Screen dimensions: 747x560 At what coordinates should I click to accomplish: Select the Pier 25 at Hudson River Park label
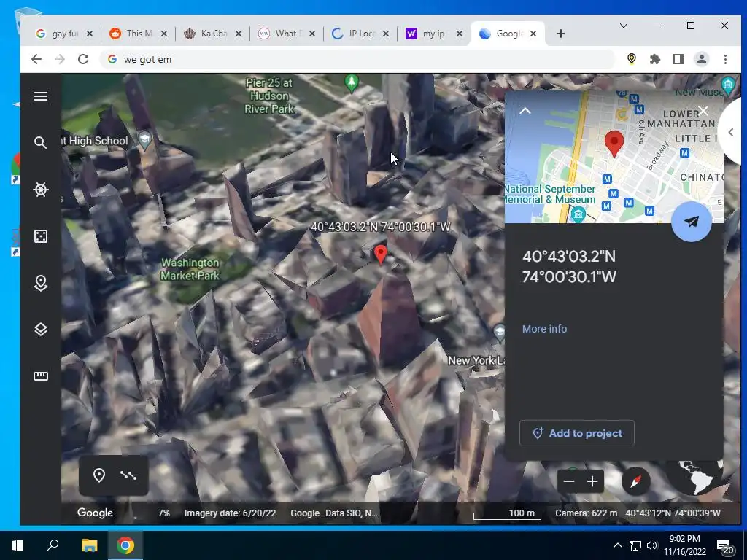tap(269, 96)
